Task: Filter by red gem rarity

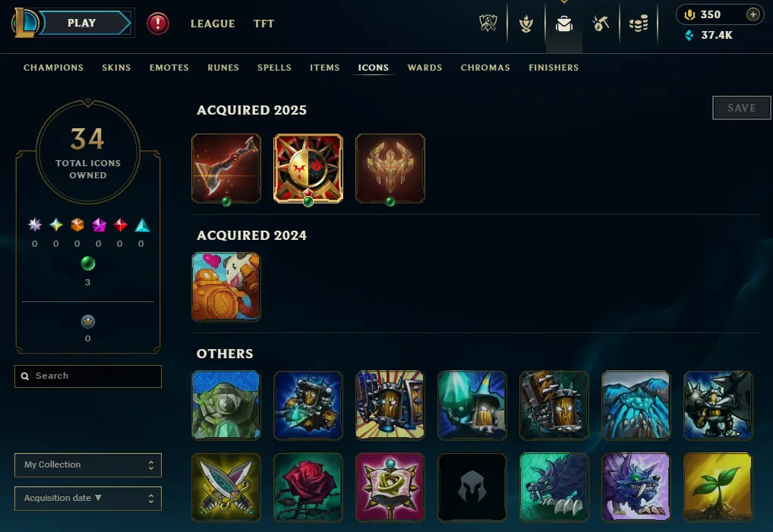Action: pos(120,225)
